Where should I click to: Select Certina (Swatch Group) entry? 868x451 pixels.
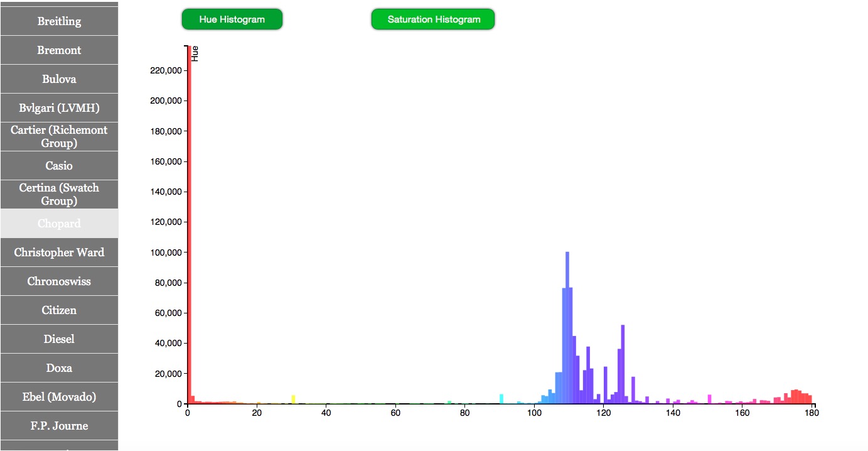point(59,194)
